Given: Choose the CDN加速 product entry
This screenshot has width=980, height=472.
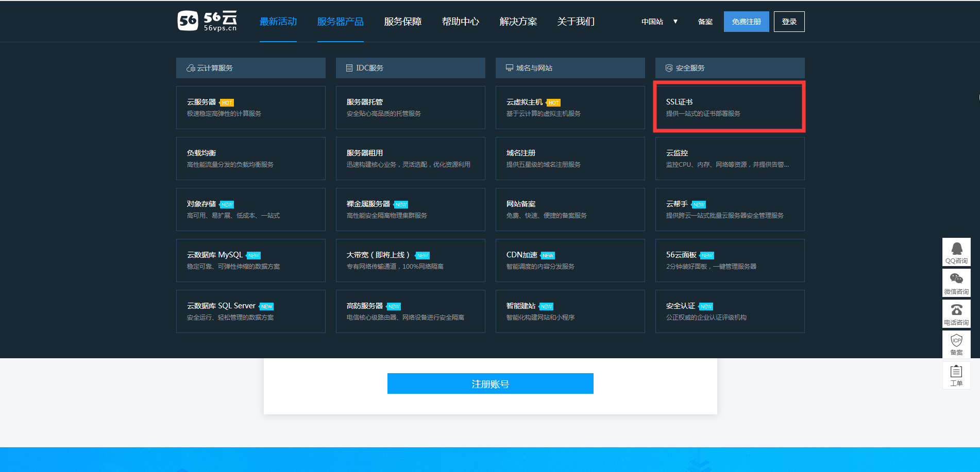Looking at the screenshot, I should point(570,260).
